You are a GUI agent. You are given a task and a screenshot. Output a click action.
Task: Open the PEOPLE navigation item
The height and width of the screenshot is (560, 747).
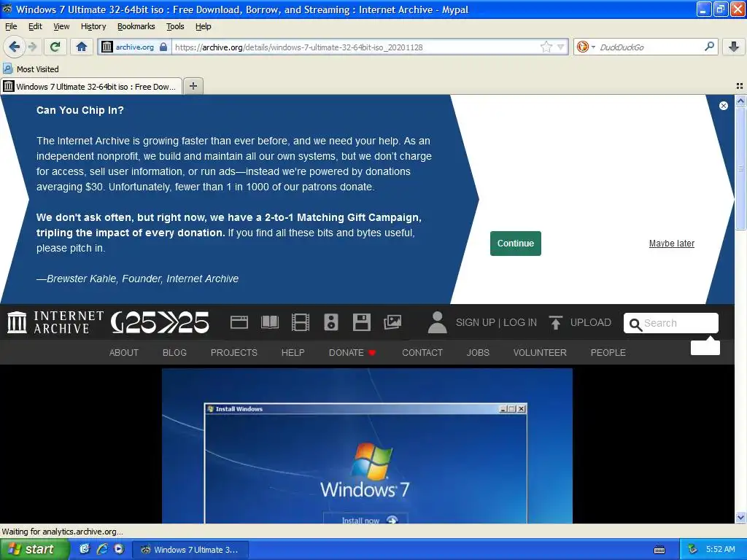(x=608, y=352)
